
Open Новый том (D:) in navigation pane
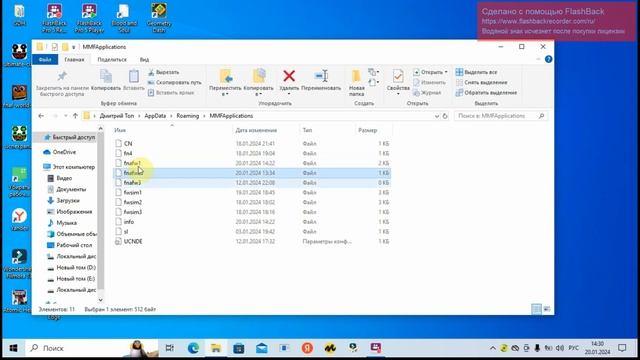point(76,268)
